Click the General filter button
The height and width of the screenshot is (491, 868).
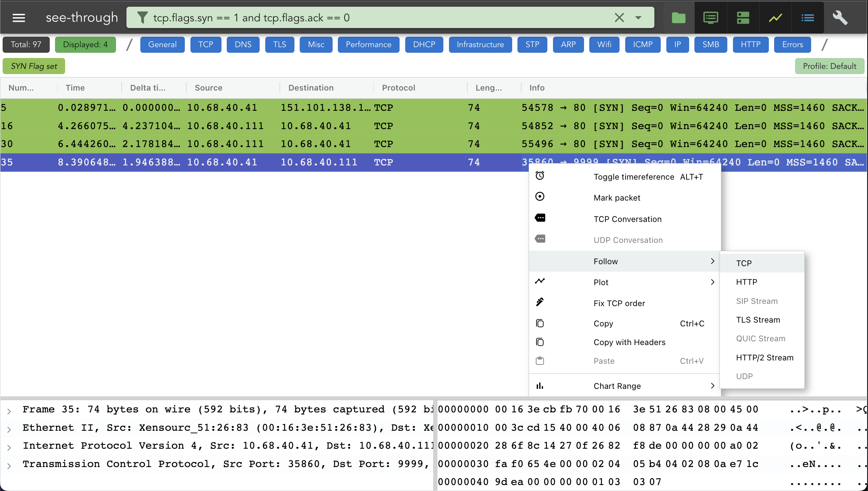click(x=162, y=45)
